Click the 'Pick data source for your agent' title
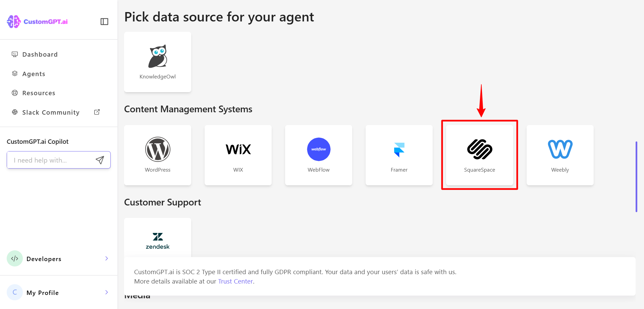644x309 pixels. [219, 17]
